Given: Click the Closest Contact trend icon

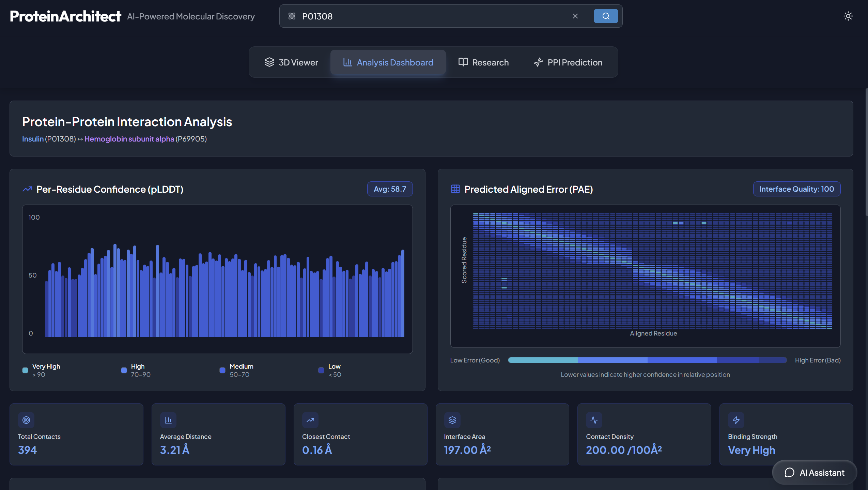Looking at the screenshot, I should click(310, 420).
